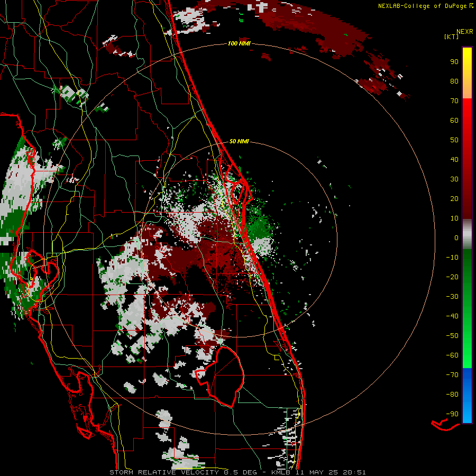Viewport: 476px width, 476px height.
Task: Click the 10 value on the velocity scale
Action: [x=454, y=218]
